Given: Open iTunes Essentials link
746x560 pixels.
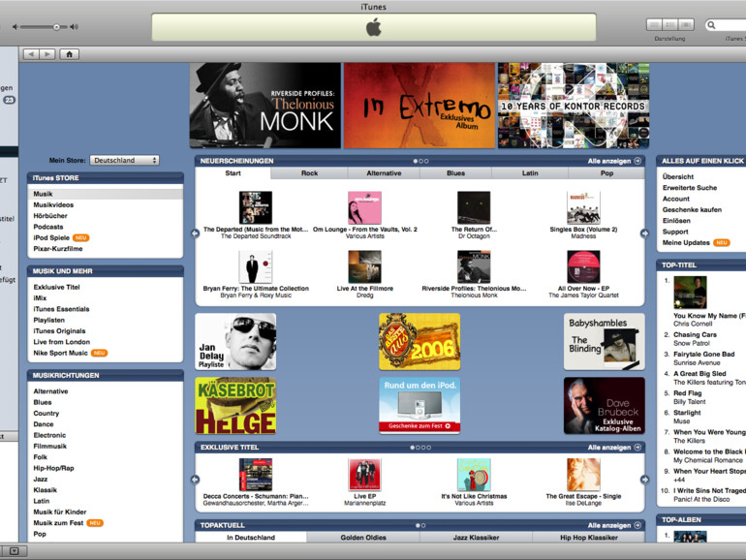Looking at the screenshot, I should click(61, 309).
